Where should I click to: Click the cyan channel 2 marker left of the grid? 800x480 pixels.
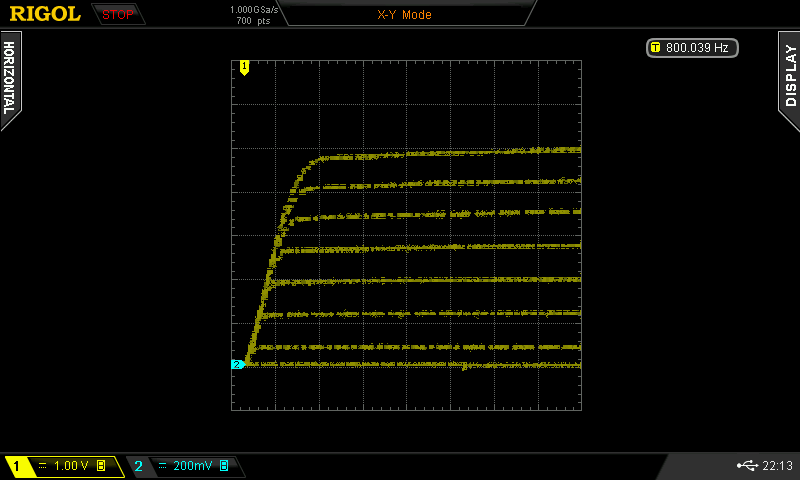click(237, 365)
